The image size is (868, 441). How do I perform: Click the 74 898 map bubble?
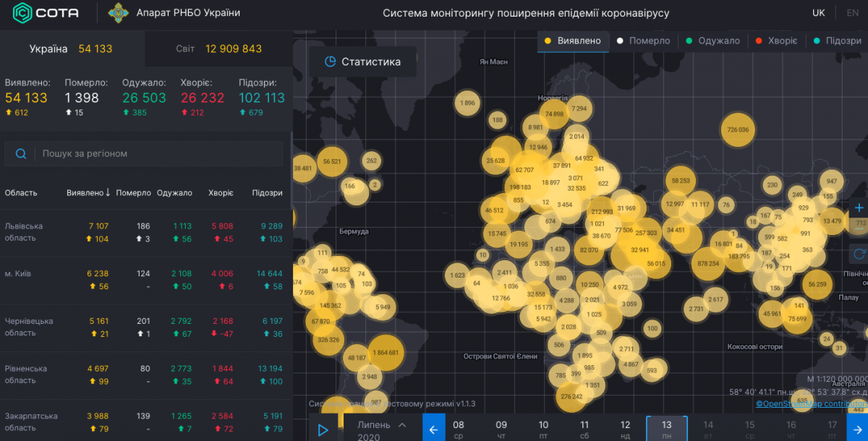[554, 114]
